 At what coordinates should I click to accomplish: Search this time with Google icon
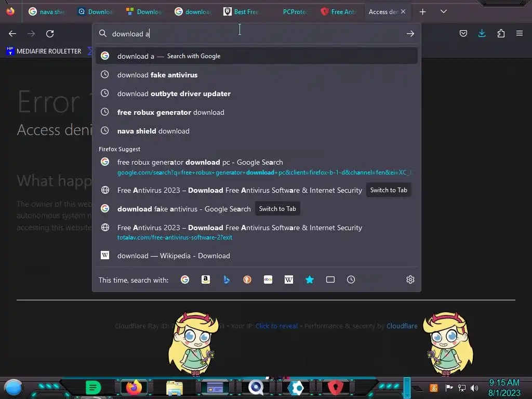click(x=185, y=280)
